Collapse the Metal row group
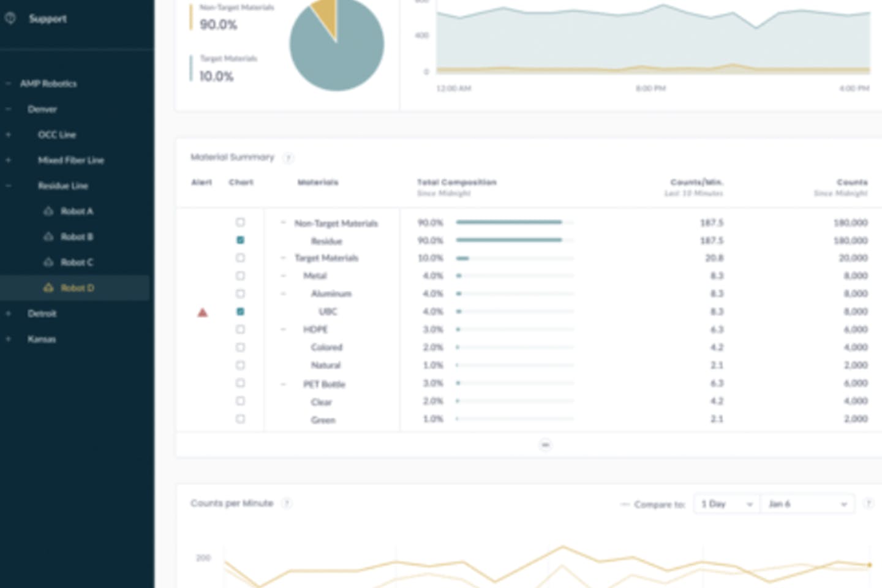Viewport: 882px width, 588px height. [x=283, y=276]
